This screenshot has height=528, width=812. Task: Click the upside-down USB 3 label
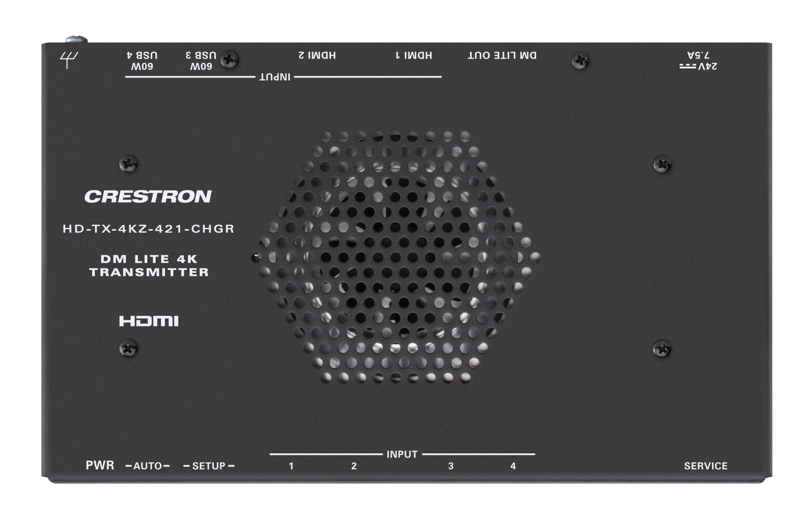(x=201, y=55)
